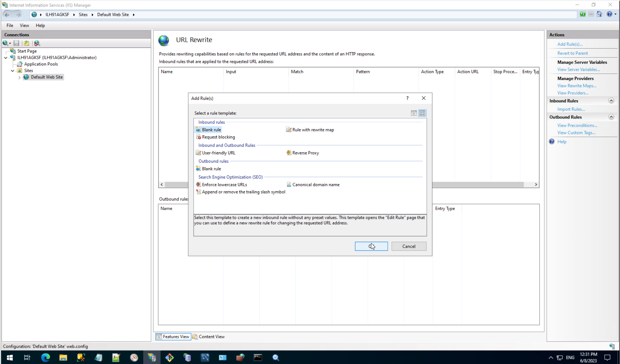Switch template list to icons view

[422, 113]
